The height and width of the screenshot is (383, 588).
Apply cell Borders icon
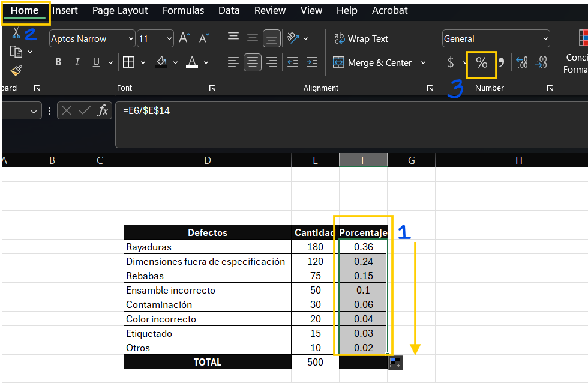click(128, 62)
